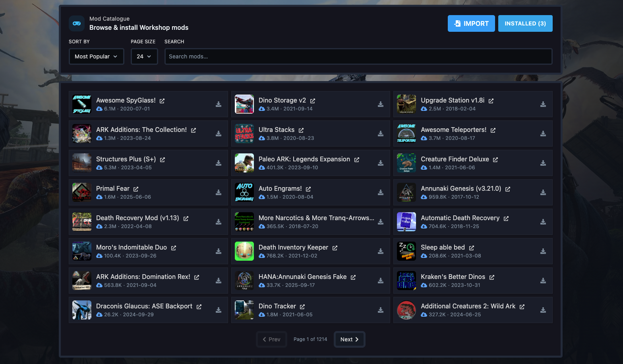Open Awesome SpyGlass! external link icon
This screenshot has width=623, height=364.
(162, 101)
